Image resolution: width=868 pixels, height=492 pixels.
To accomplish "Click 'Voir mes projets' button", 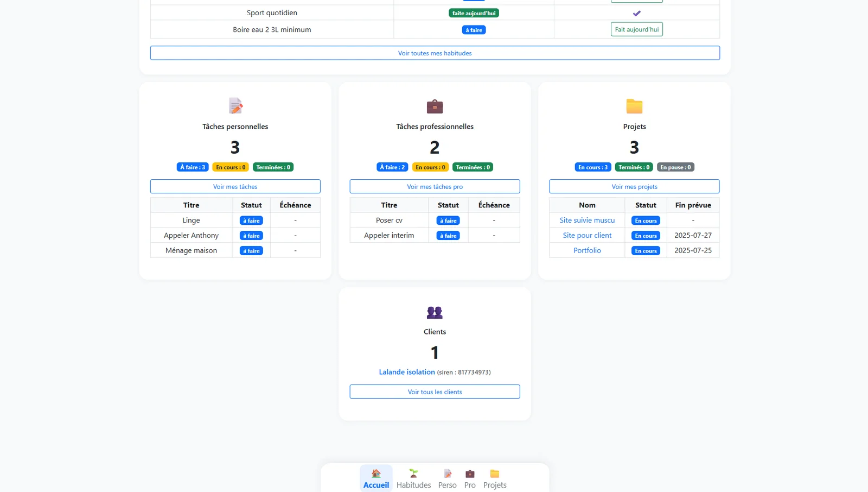I will click(634, 186).
